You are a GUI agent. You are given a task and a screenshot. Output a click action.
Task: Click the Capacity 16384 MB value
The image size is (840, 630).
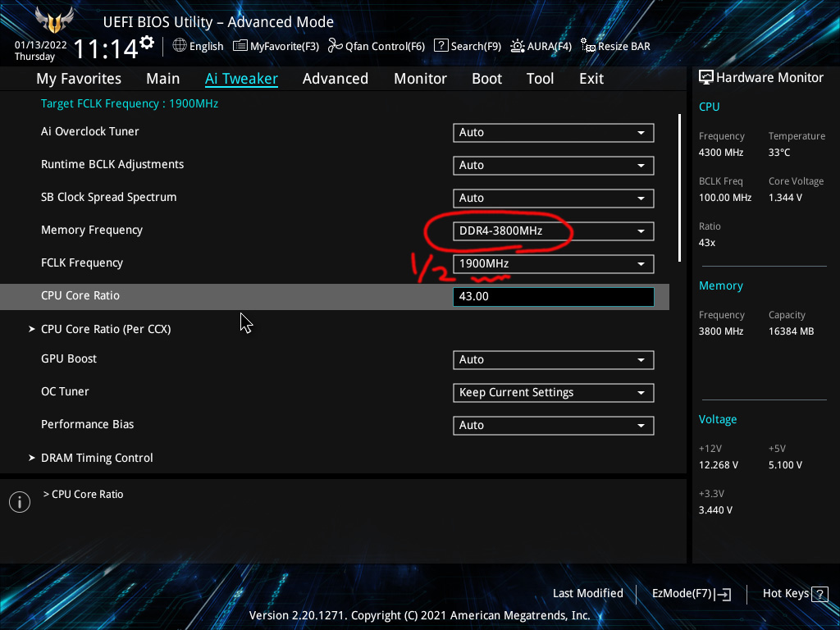point(792,331)
